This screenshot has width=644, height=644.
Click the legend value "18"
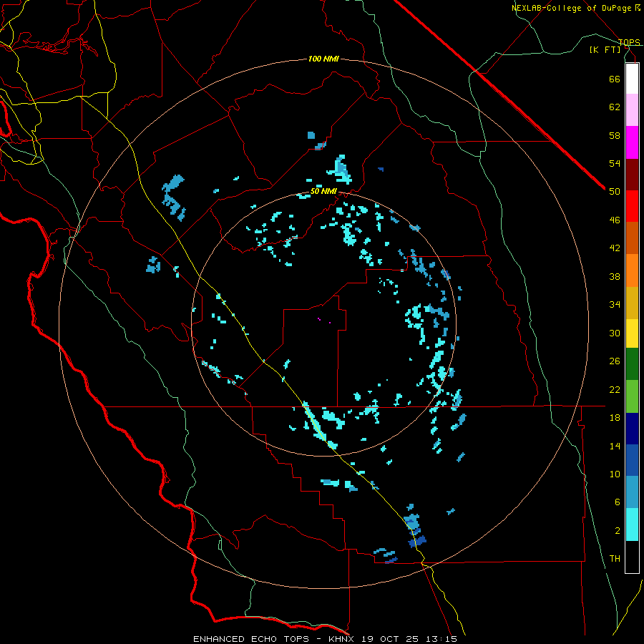point(615,418)
